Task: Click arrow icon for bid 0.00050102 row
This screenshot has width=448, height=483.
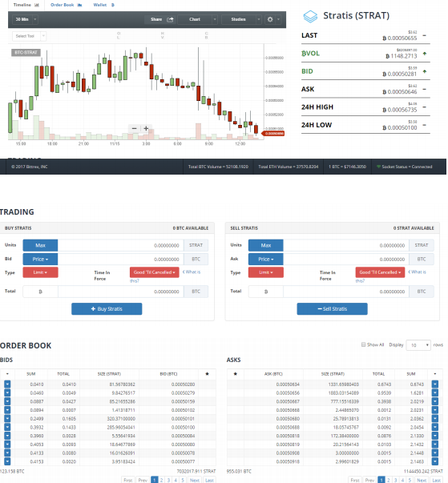Action: [x=7, y=410]
